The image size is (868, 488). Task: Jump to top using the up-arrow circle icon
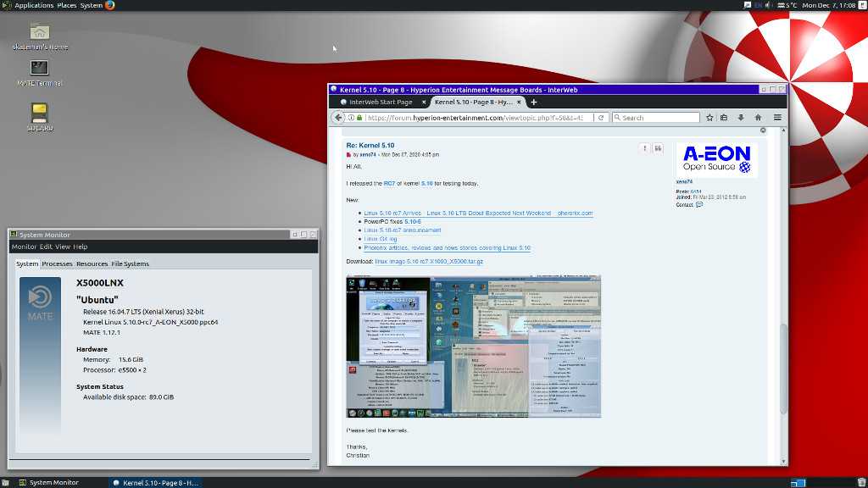(763, 130)
